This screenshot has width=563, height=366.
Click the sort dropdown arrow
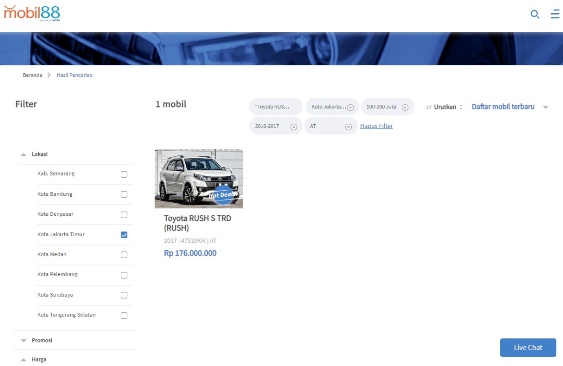click(545, 107)
